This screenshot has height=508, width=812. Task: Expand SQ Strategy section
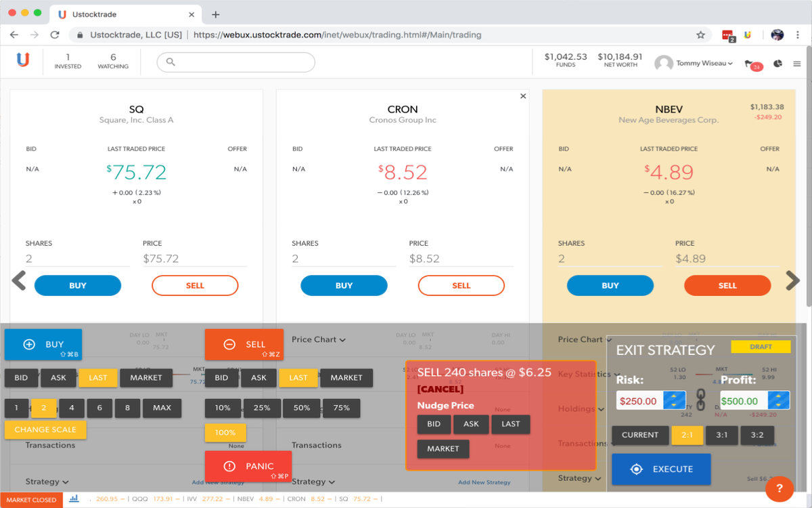pos(47,482)
